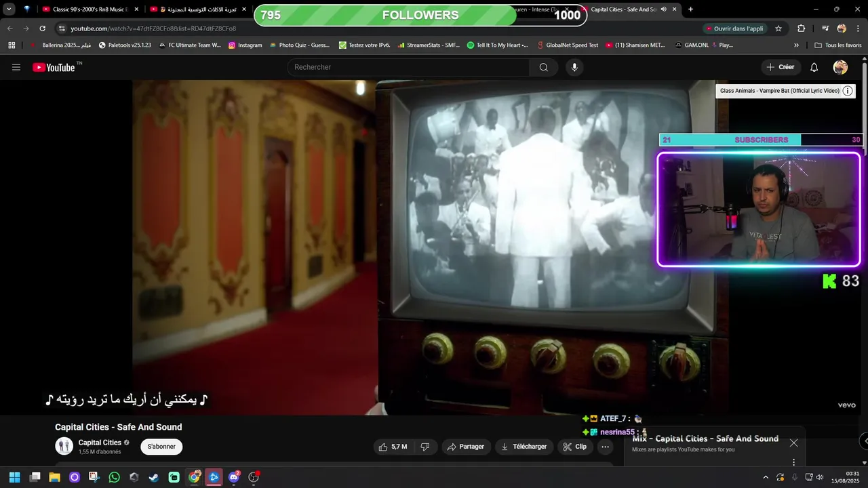Switch to Capital Cities - Safe And Sound tab
868x488 pixels.
pyautogui.click(x=623, y=9)
